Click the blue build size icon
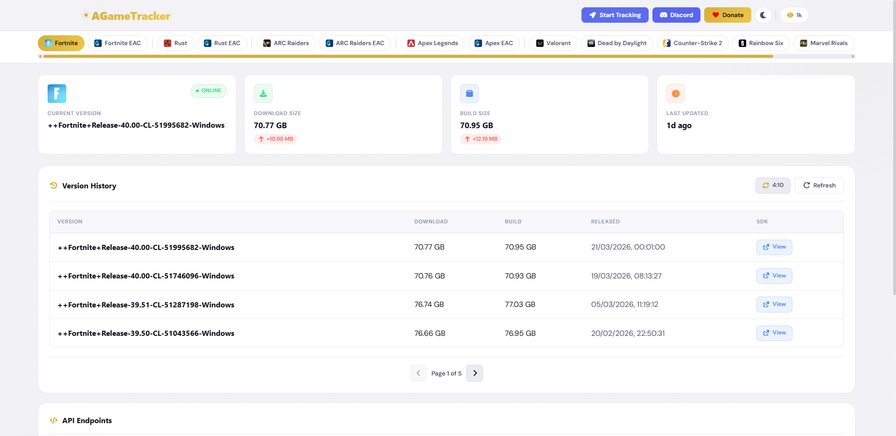This screenshot has width=896, height=436. (469, 93)
